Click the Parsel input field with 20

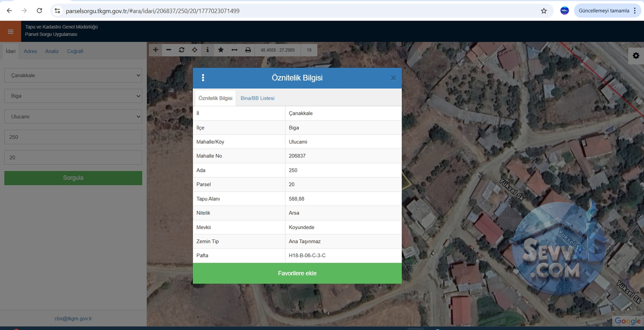(x=73, y=157)
